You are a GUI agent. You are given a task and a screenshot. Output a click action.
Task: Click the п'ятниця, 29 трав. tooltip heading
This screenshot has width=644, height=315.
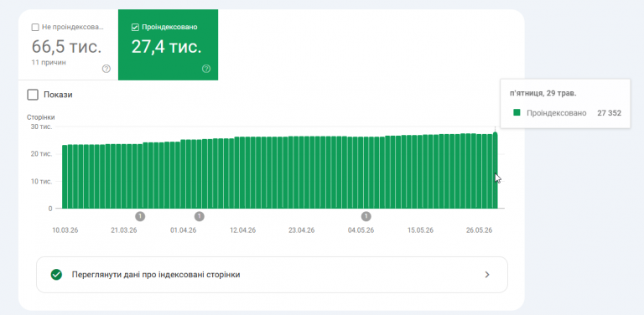point(543,94)
